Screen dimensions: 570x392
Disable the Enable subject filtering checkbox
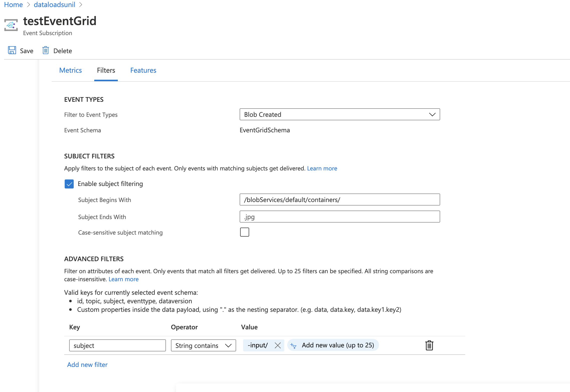[x=69, y=184]
